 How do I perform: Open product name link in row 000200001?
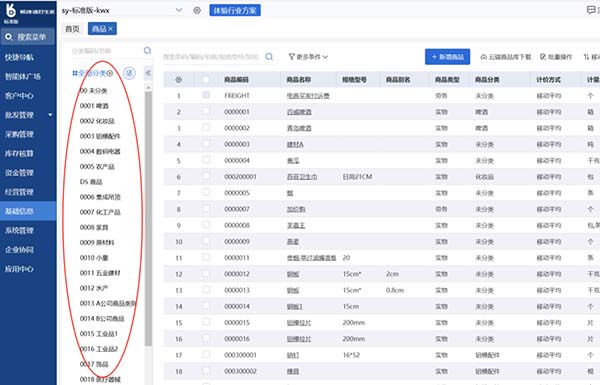[x=302, y=177]
